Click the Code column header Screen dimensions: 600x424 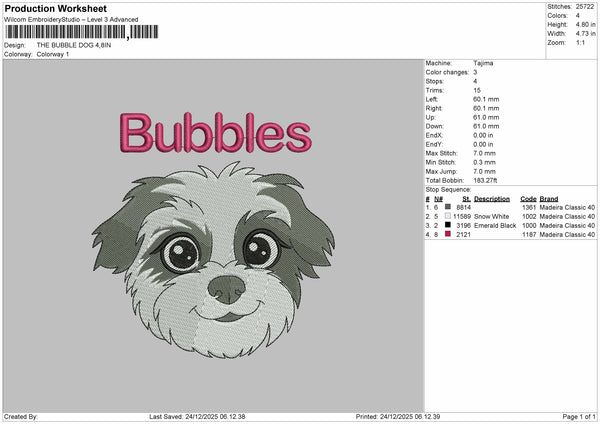coord(528,199)
